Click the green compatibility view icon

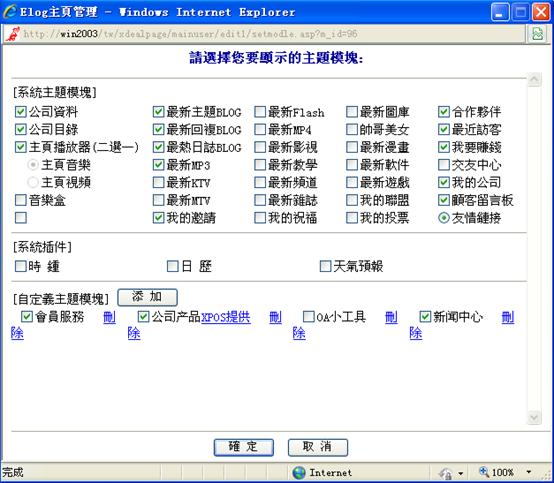click(x=538, y=34)
